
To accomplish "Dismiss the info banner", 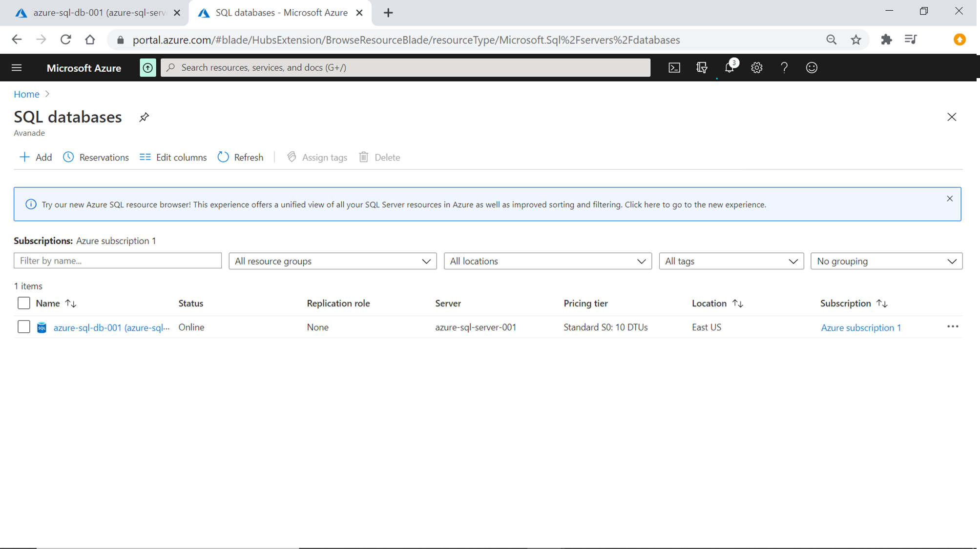I will 949,199.
